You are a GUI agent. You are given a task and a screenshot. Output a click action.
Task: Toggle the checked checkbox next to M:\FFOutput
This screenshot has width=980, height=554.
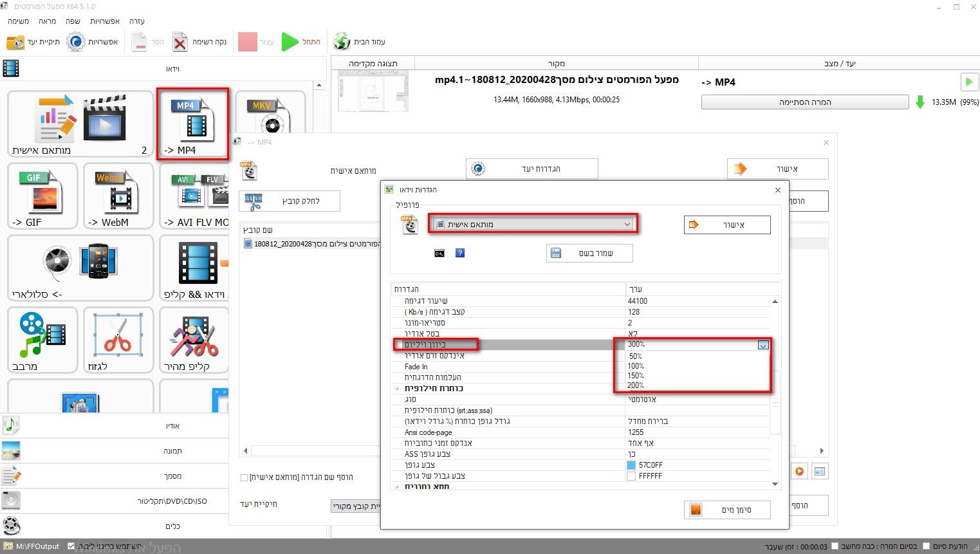[x=71, y=546]
